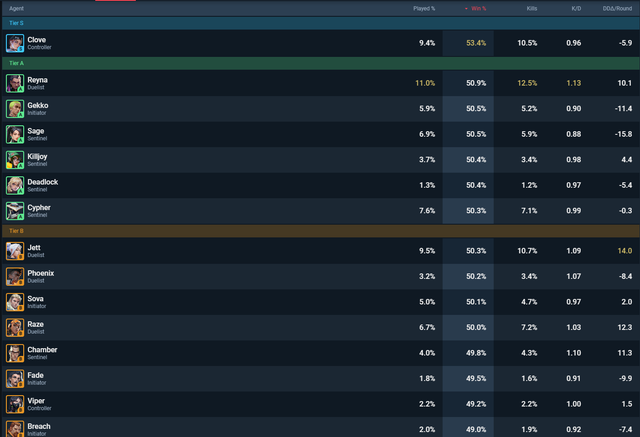Sort table by Played % column
This screenshot has width=640, height=437.
(x=424, y=9)
